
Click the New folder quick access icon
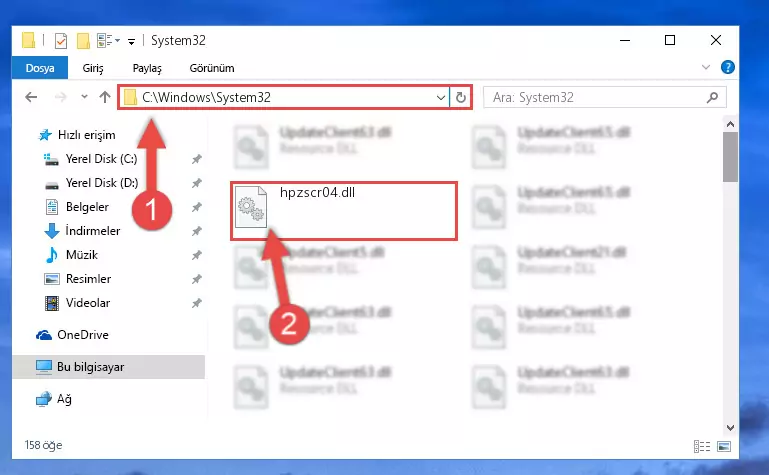pyautogui.click(x=83, y=41)
